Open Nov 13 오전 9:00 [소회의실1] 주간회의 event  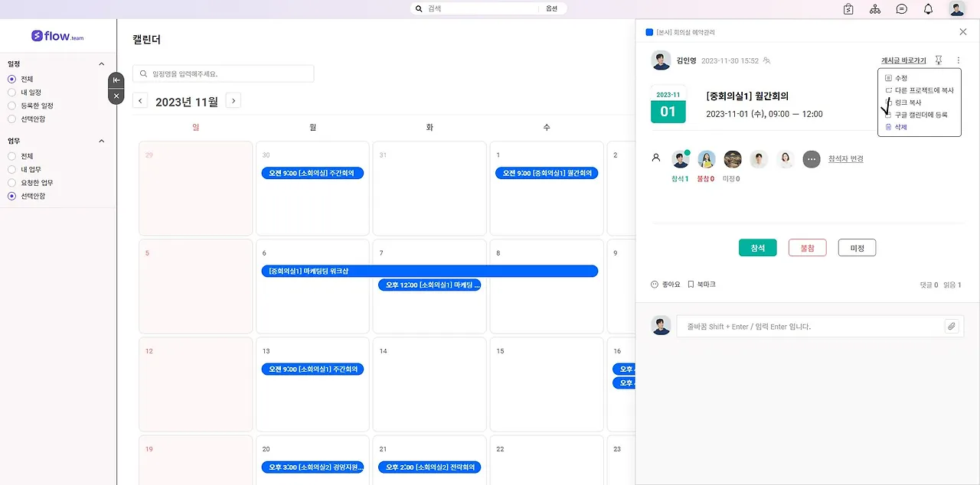coord(312,369)
